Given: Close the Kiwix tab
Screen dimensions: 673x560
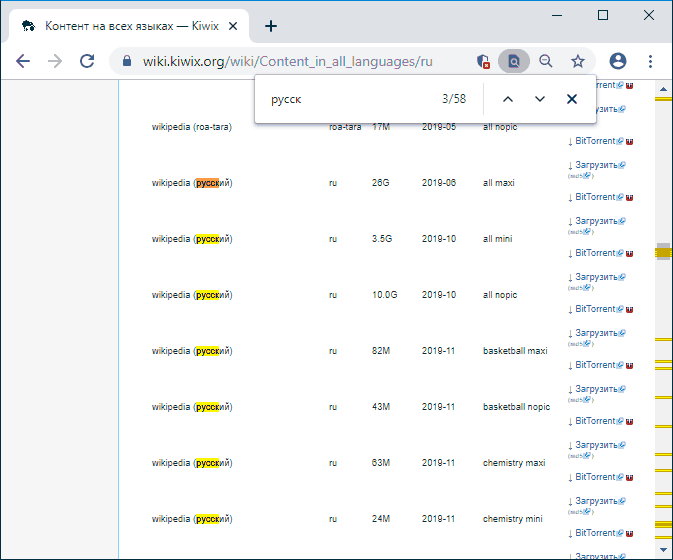Looking at the screenshot, I should coord(233,26).
